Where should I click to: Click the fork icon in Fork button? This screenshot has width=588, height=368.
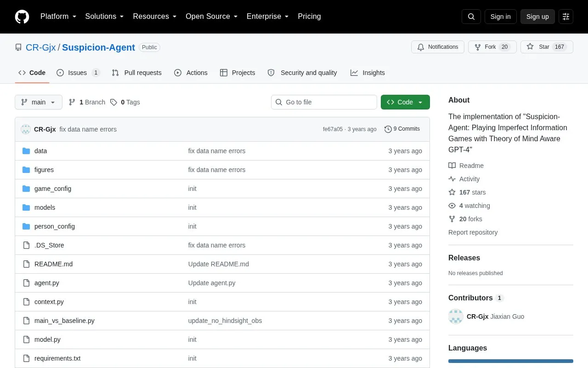[x=478, y=47]
